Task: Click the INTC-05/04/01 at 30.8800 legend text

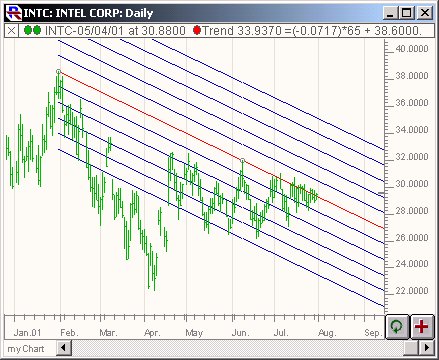Action: tap(115, 31)
